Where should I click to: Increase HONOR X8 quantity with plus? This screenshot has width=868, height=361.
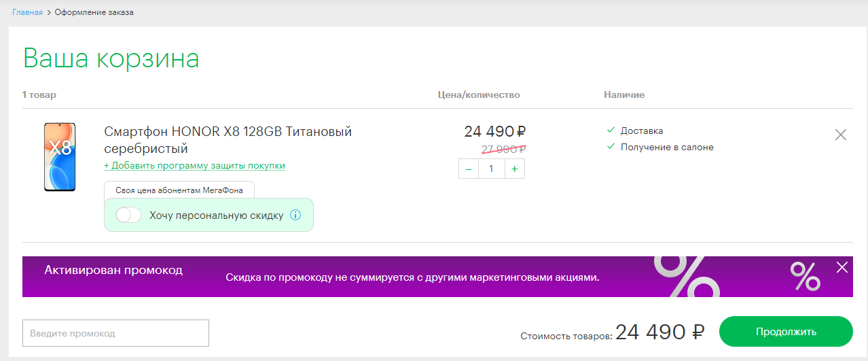514,169
